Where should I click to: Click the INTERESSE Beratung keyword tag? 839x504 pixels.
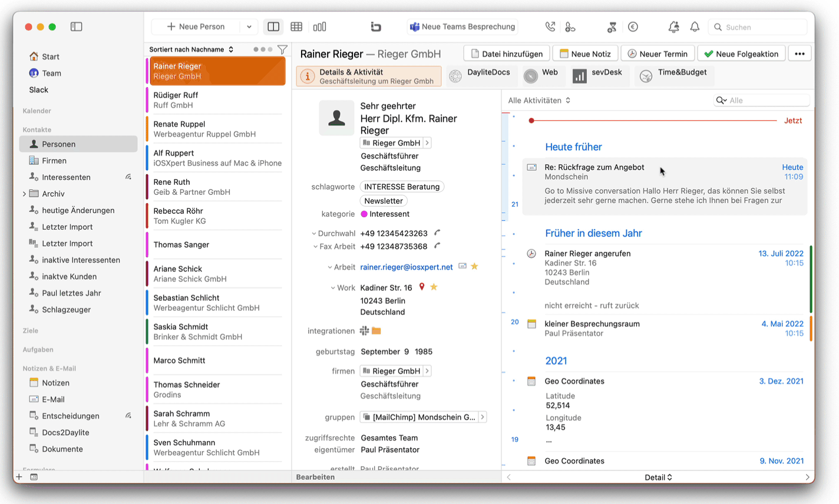(402, 187)
